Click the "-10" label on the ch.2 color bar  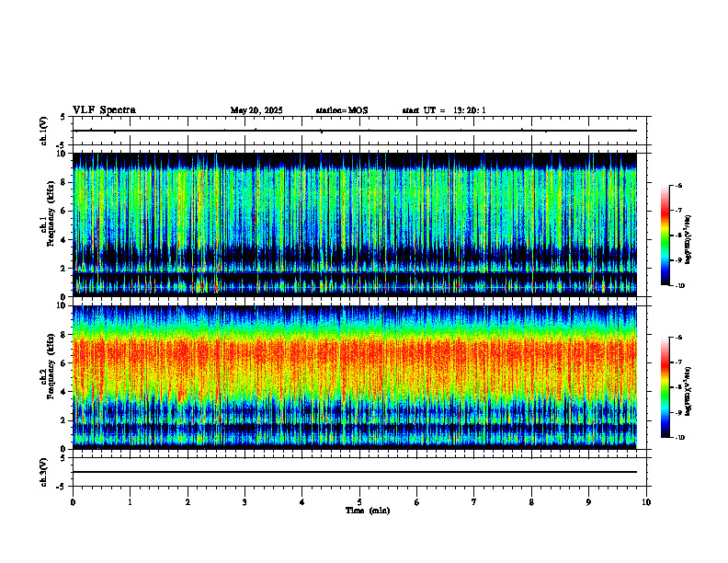pos(679,437)
